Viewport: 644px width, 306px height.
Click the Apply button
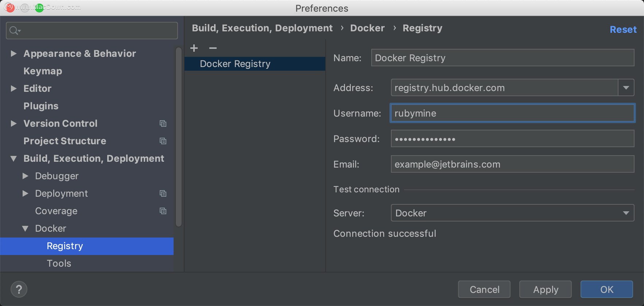[546, 290]
